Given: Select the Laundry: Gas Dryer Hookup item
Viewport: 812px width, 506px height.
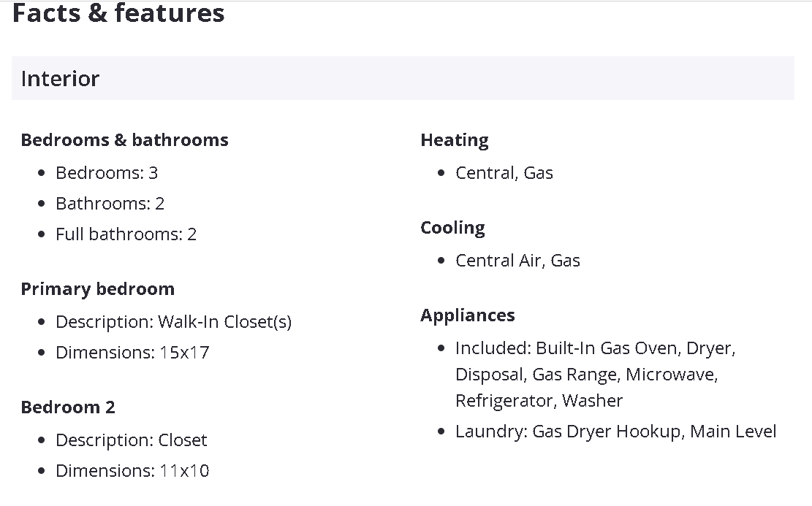Looking at the screenshot, I should coord(615,432).
